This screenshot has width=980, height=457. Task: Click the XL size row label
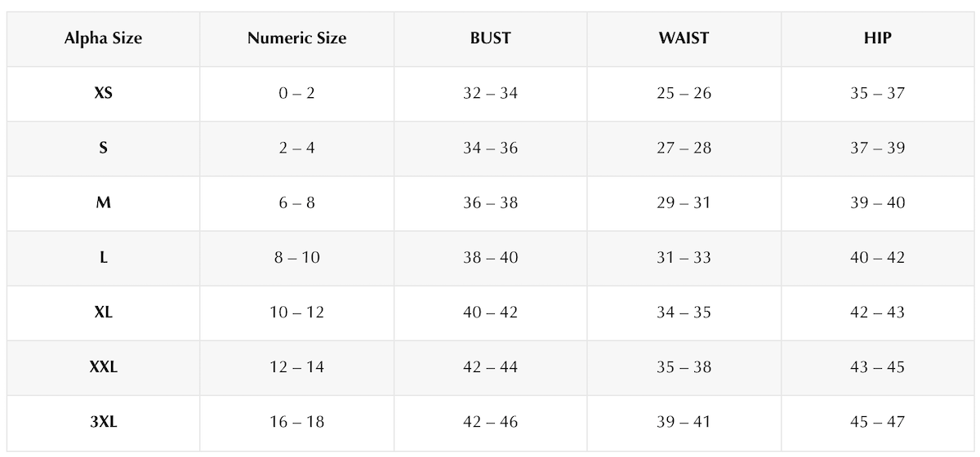(103, 312)
